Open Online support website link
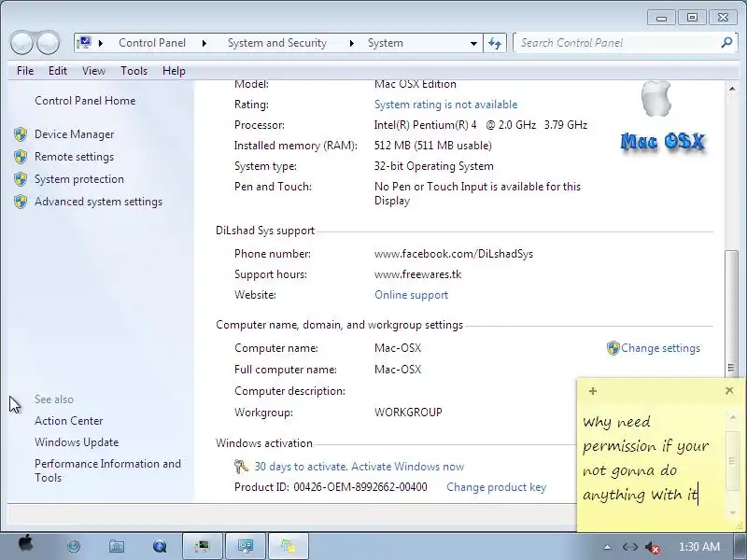The height and width of the screenshot is (560, 747). 411,295
